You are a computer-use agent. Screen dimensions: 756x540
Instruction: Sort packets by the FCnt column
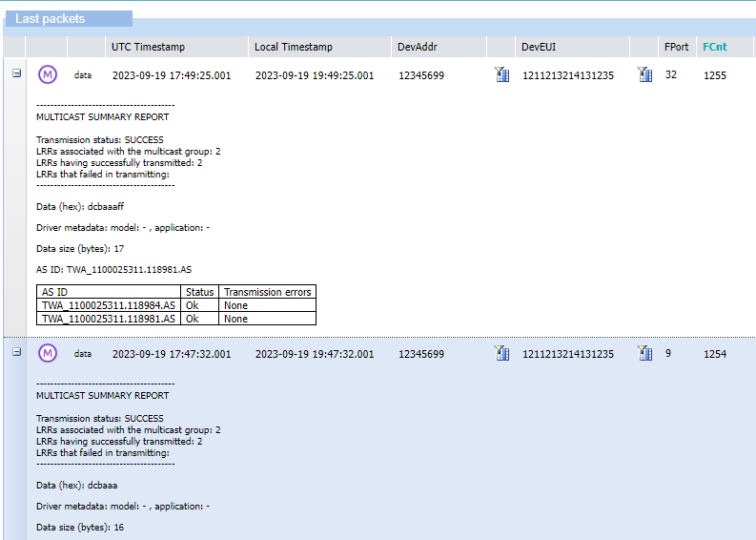(714, 47)
